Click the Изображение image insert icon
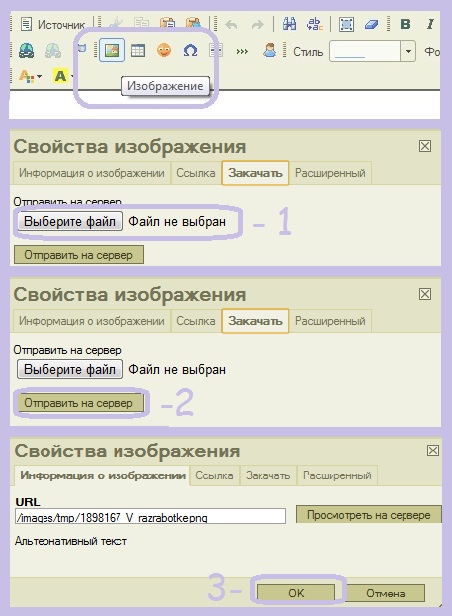This screenshot has width=452, height=616. point(112,50)
